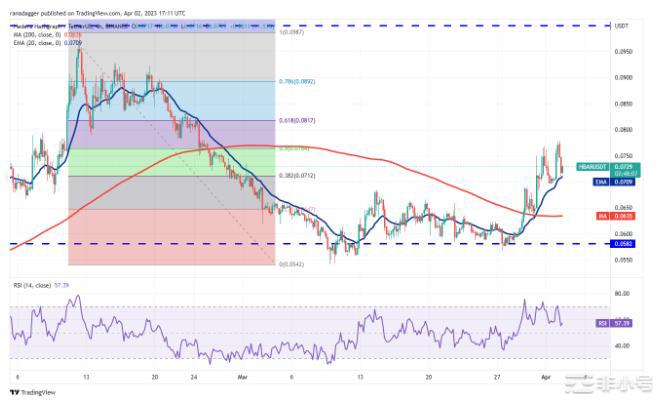Click the 0.0800 price scale label

(622, 130)
